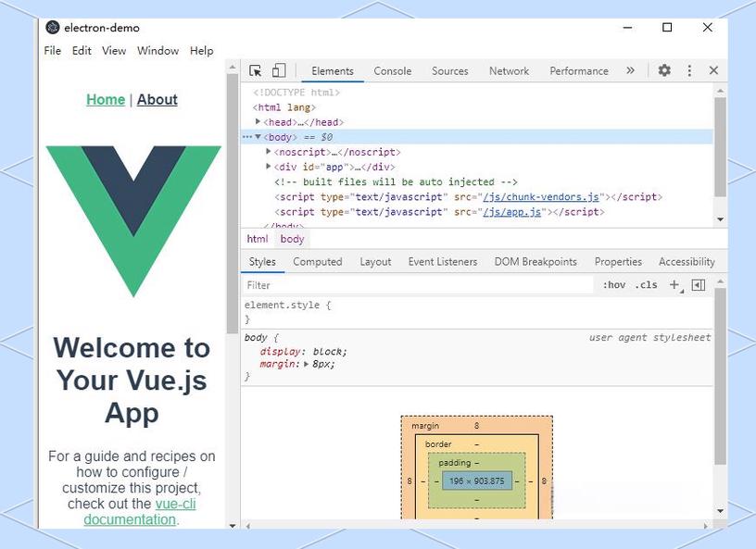The width and height of the screenshot is (756, 549).
Task: Open the /js/app.js source link
Action: click(x=512, y=212)
